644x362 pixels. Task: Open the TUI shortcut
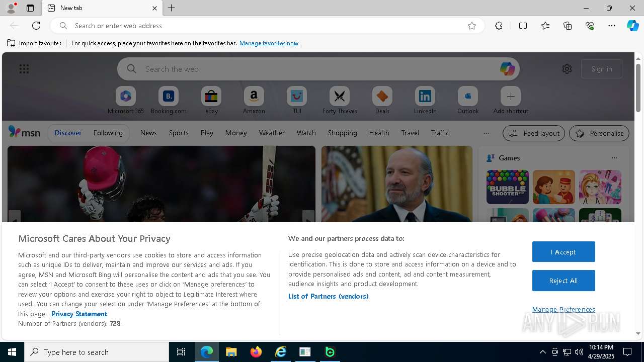297,100
